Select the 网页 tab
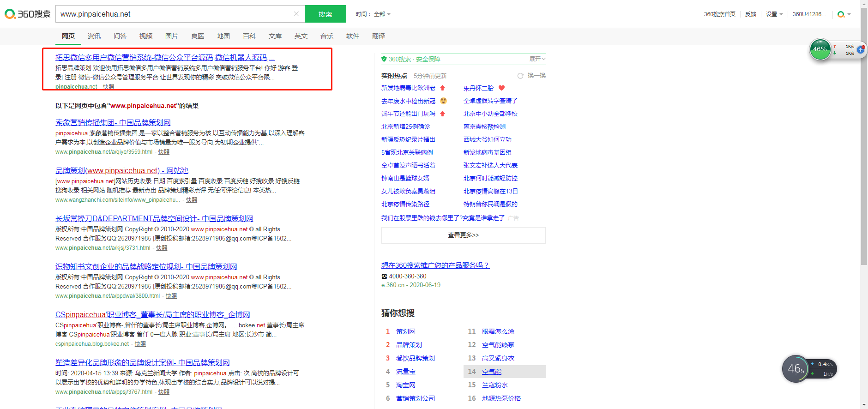The width and height of the screenshot is (868, 409). click(68, 36)
